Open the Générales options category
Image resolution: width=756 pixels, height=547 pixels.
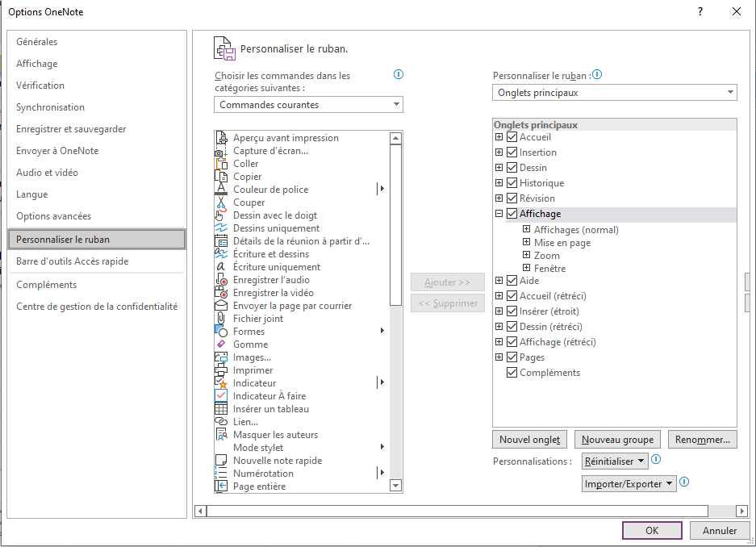pyautogui.click(x=36, y=42)
